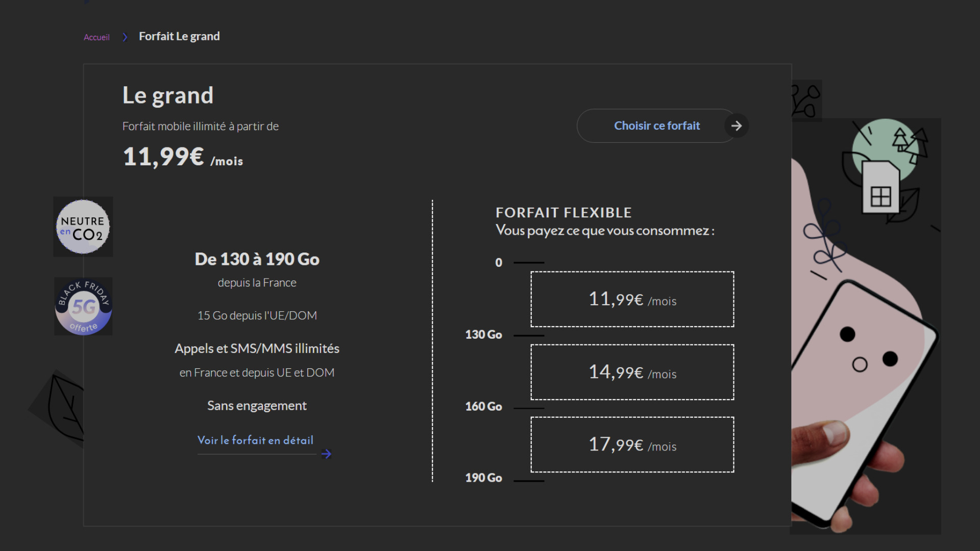
Task: Click the arrow icon in Choisir ce forfait
Action: (736, 126)
